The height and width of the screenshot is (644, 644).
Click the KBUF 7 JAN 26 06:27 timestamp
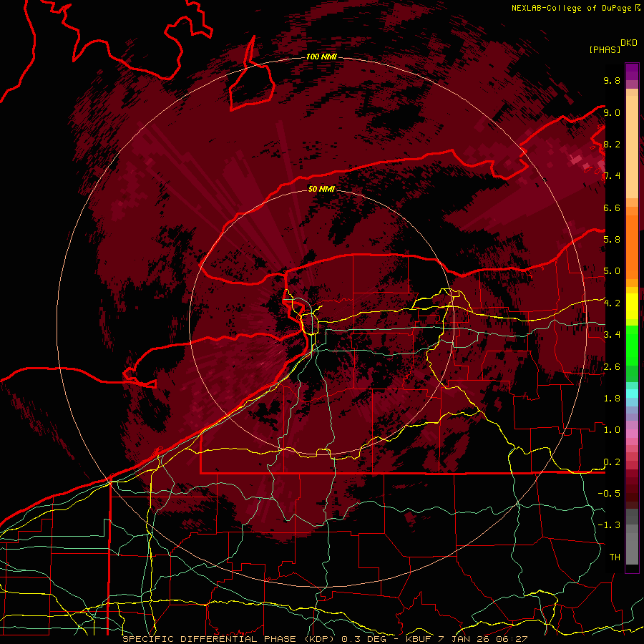click(467, 639)
